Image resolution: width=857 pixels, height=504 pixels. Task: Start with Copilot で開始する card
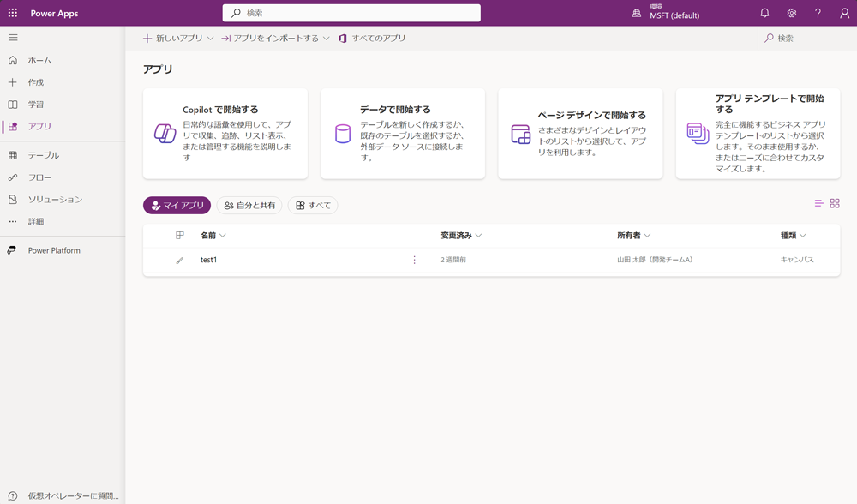click(x=225, y=134)
